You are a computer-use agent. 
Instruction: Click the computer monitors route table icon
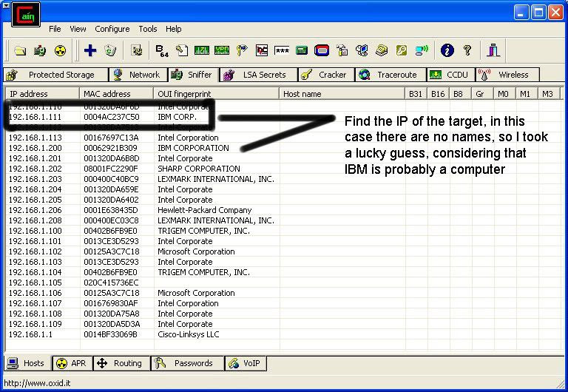pyautogui.click(x=362, y=50)
